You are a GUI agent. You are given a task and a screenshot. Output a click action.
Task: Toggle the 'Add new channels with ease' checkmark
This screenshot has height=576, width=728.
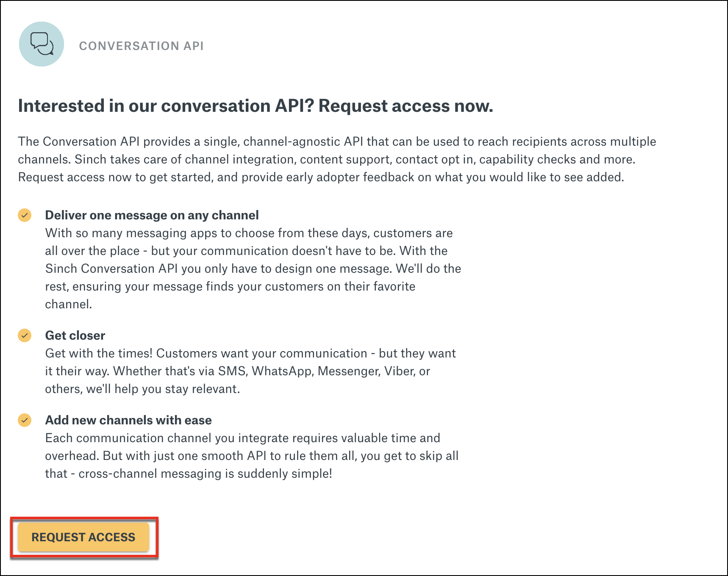(x=25, y=420)
